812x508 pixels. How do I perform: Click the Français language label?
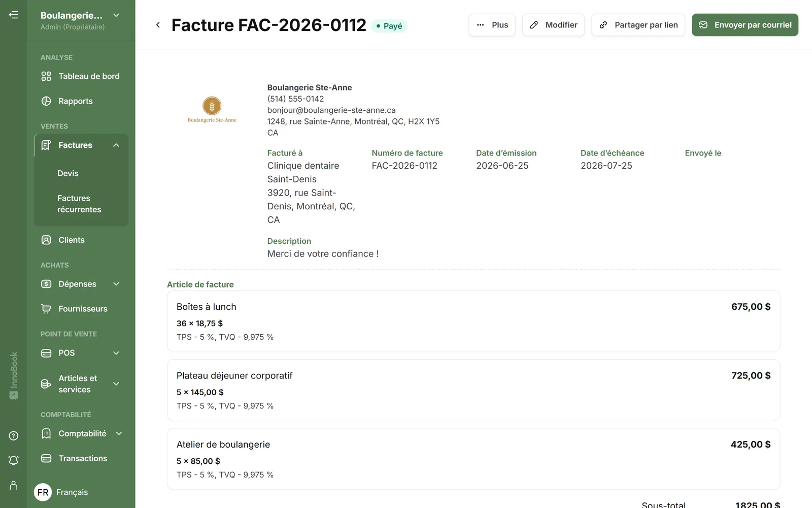tap(72, 492)
